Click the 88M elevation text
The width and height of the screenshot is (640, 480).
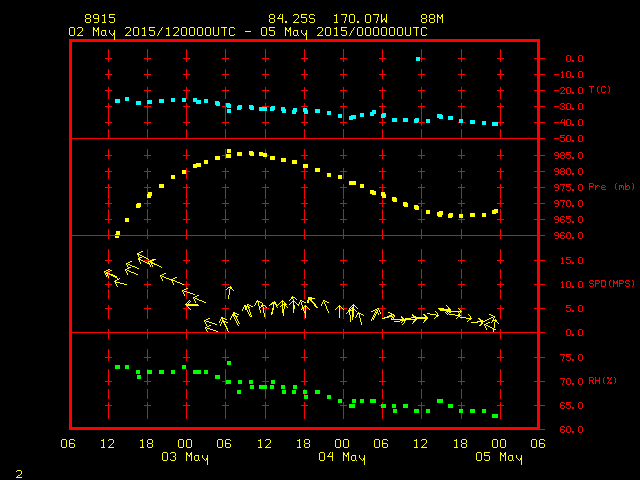point(432,19)
